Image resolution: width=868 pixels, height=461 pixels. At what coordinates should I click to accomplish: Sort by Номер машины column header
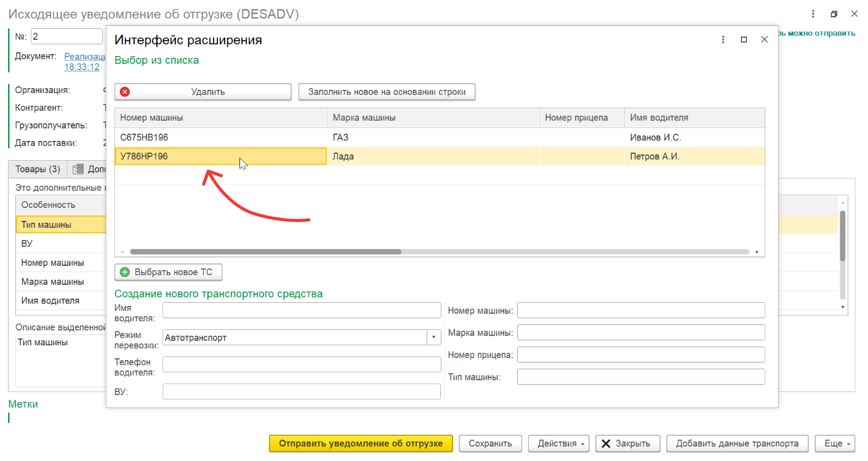tap(221, 118)
